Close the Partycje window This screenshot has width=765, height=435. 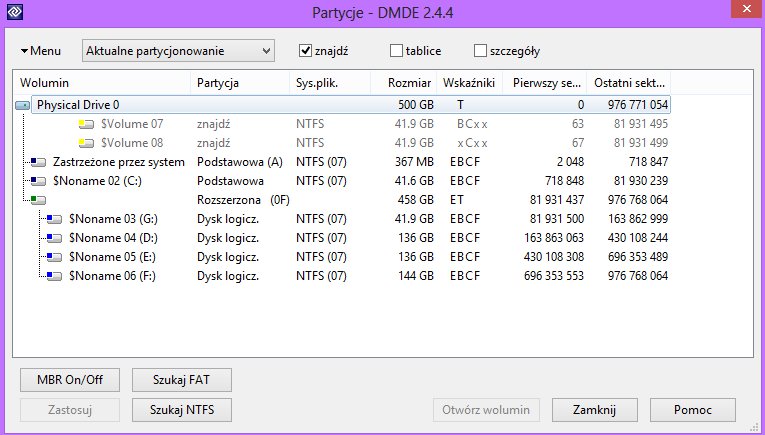[x=746, y=9]
